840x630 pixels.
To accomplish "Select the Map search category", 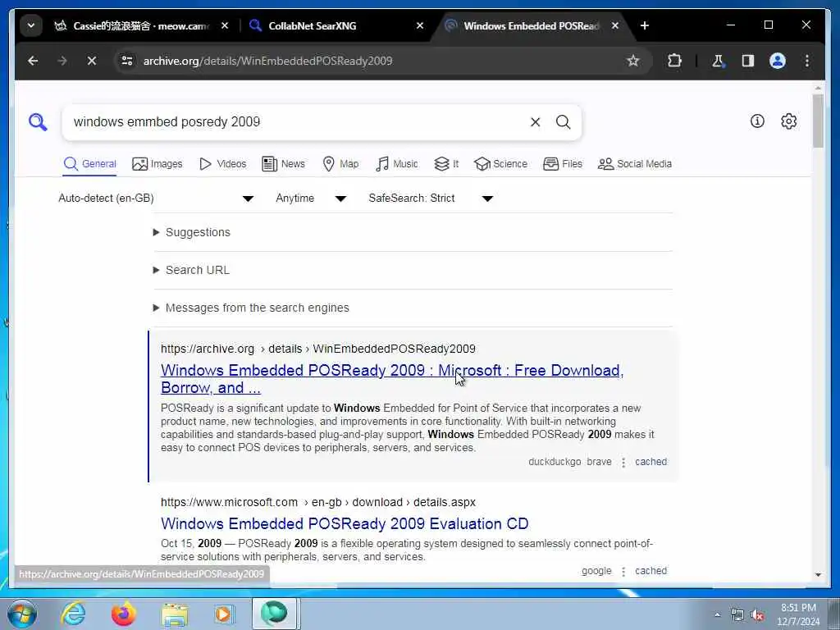I will pos(340,164).
